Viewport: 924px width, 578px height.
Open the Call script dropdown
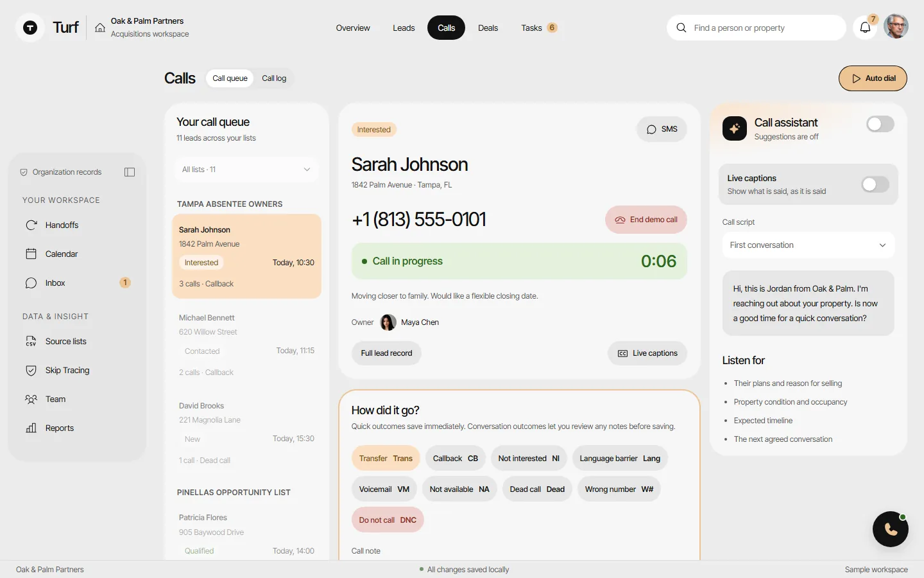point(809,245)
